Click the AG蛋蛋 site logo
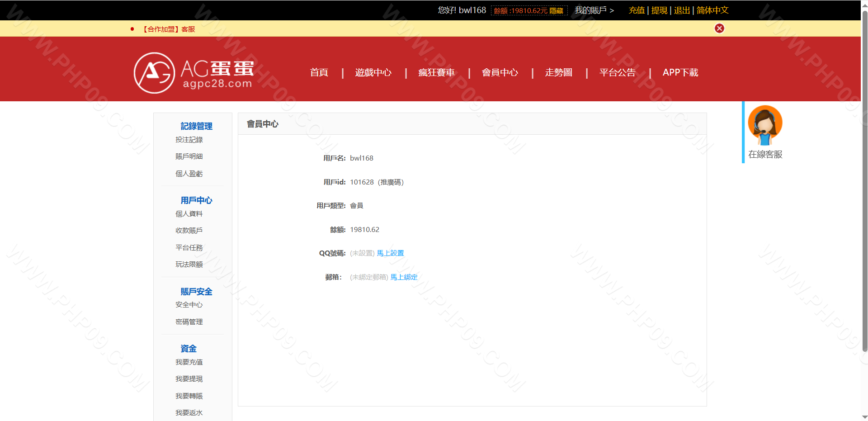Screen dimensions: 868x421 (193, 73)
